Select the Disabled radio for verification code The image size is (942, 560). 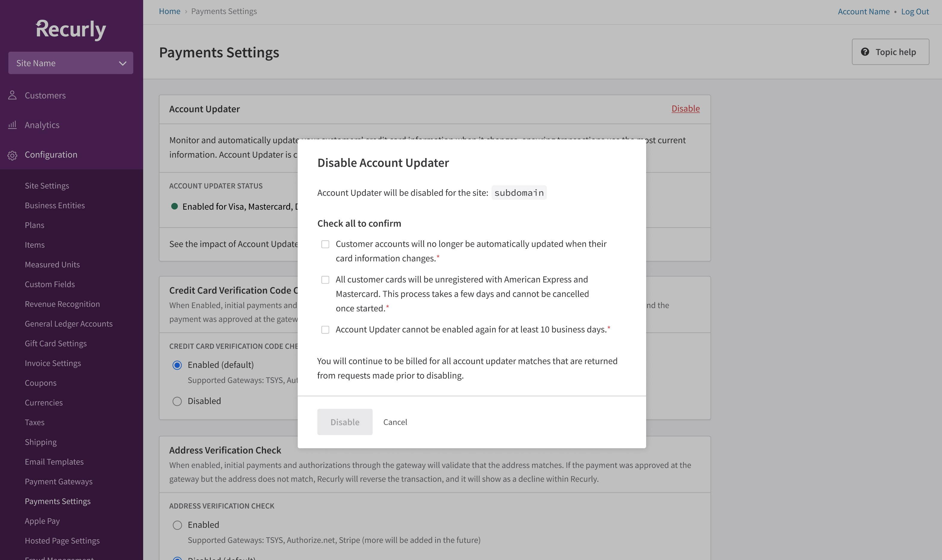177,401
